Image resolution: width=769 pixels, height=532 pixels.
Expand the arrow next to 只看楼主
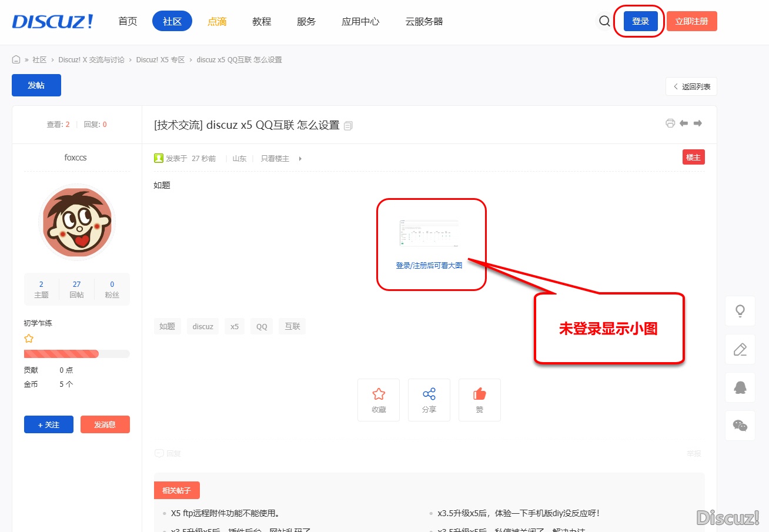click(x=300, y=159)
